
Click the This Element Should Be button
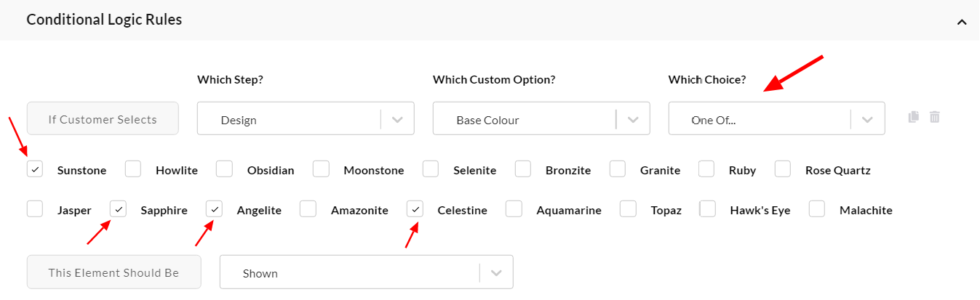pyautogui.click(x=113, y=272)
